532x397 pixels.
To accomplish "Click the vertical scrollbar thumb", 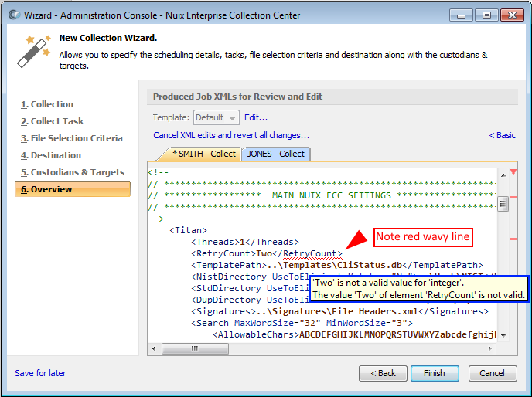I will [x=503, y=204].
